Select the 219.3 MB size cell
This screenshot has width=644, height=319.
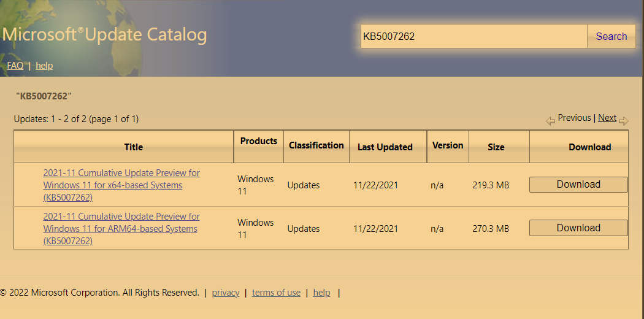491,185
